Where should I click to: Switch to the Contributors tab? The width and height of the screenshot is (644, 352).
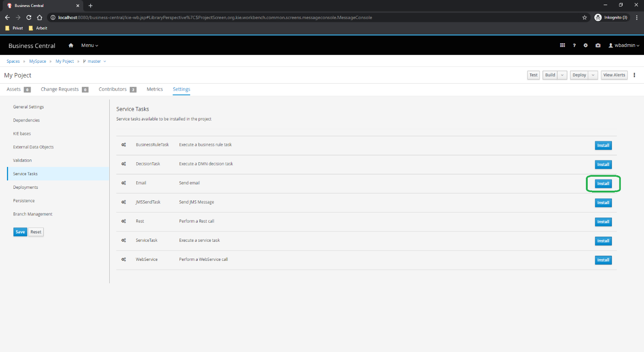[118, 89]
